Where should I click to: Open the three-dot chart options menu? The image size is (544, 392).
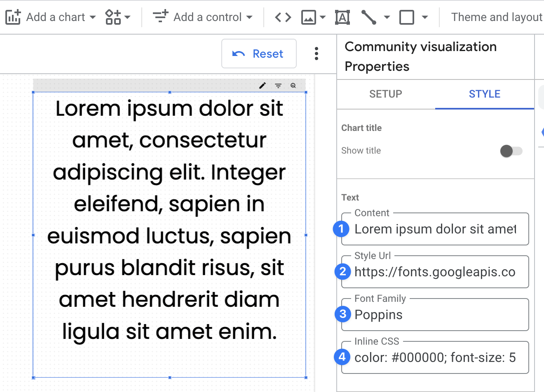click(x=317, y=54)
